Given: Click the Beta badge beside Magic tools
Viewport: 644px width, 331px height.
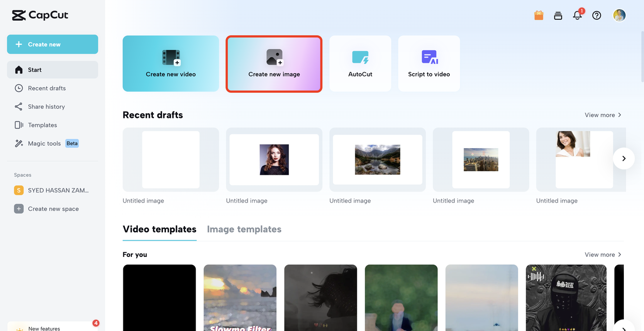Looking at the screenshot, I should tap(72, 144).
